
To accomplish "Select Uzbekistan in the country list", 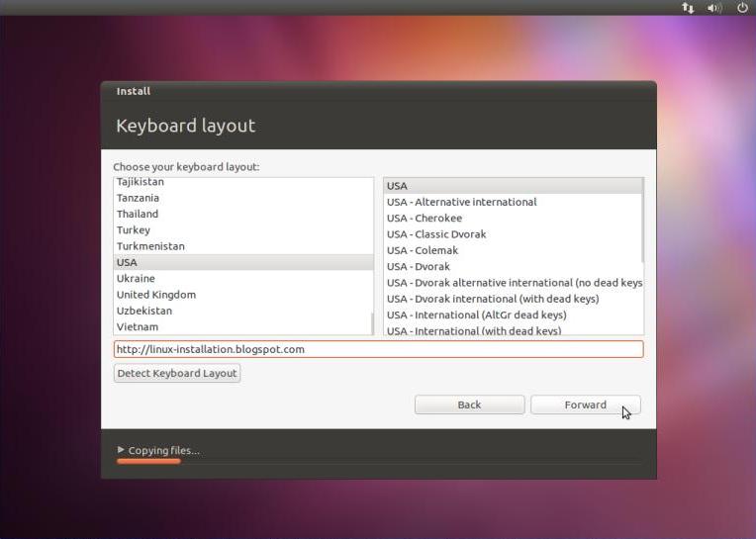I will point(243,311).
